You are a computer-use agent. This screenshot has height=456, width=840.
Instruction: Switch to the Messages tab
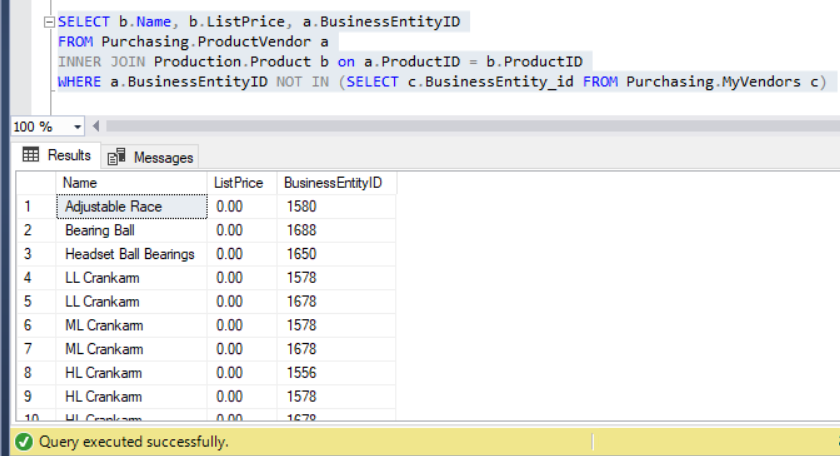coord(150,158)
